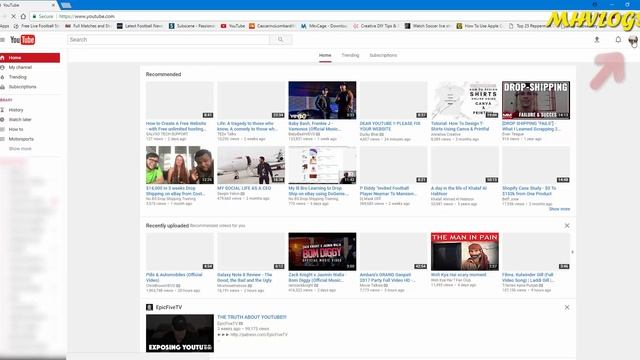Open Filmi Kulwinder Gill video title

pos(528,278)
